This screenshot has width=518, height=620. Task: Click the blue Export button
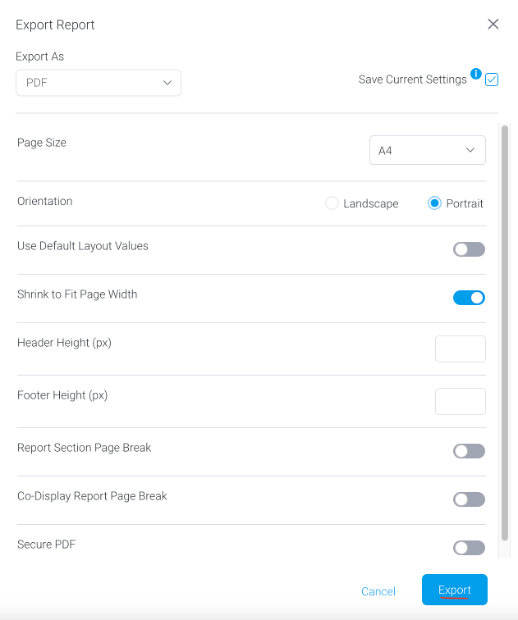455,590
